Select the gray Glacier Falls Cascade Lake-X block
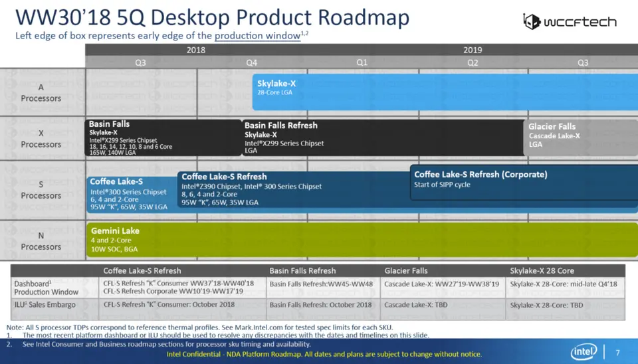Image resolution: width=638 pixels, height=364 pixels. pyautogui.click(x=580, y=137)
